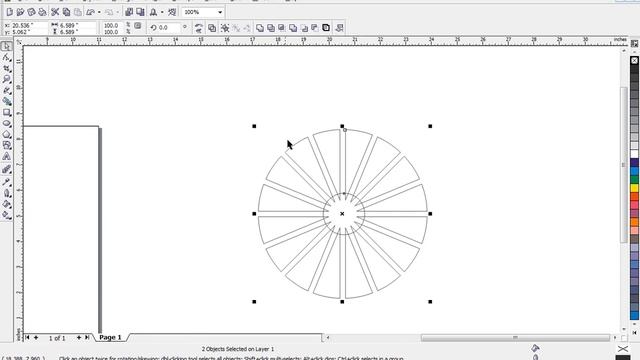Expand the Undo history dropdown arrow
The height and width of the screenshot is (360, 640).
click(x=99, y=12)
